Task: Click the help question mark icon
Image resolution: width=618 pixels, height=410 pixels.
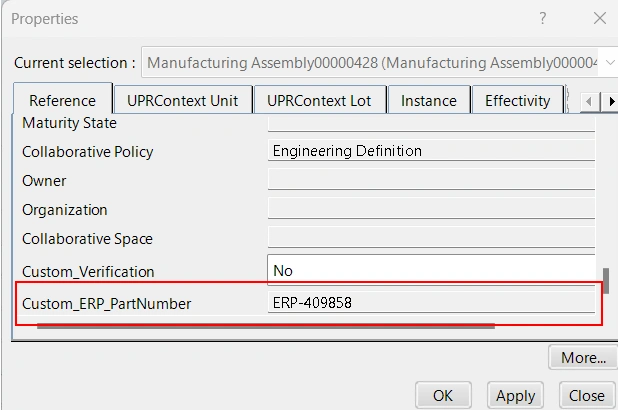Action: 543,18
